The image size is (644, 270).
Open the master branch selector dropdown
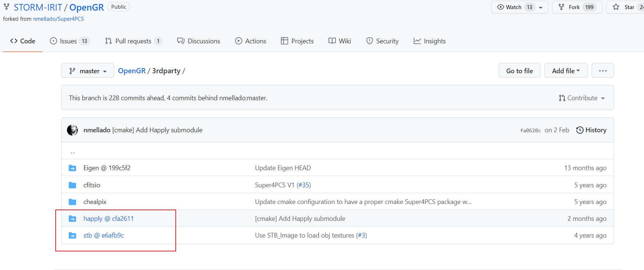(88, 71)
